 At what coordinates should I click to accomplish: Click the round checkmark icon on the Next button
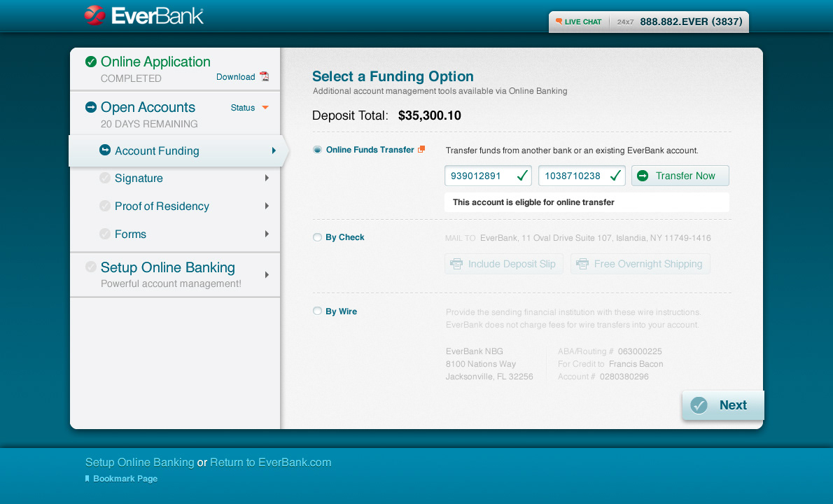tap(699, 405)
